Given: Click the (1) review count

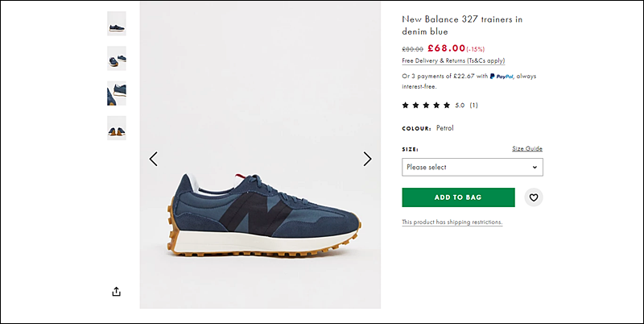Looking at the screenshot, I should point(473,106).
